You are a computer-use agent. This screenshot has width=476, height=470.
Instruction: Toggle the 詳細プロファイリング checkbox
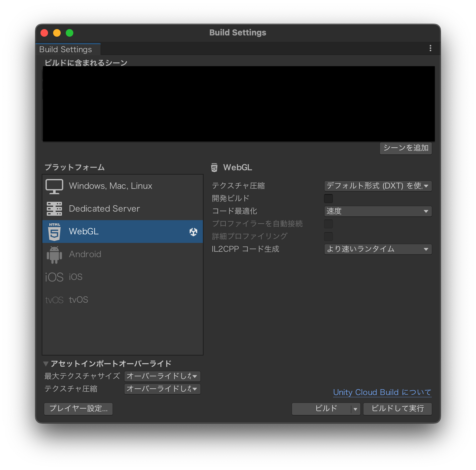pyautogui.click(x=328, y=236)
